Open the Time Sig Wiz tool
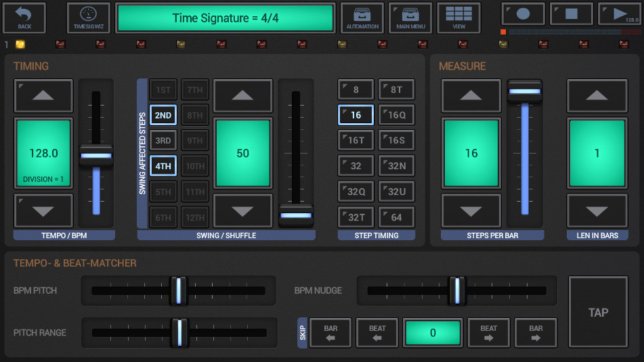644x362 pixels. tap(89, 18)
